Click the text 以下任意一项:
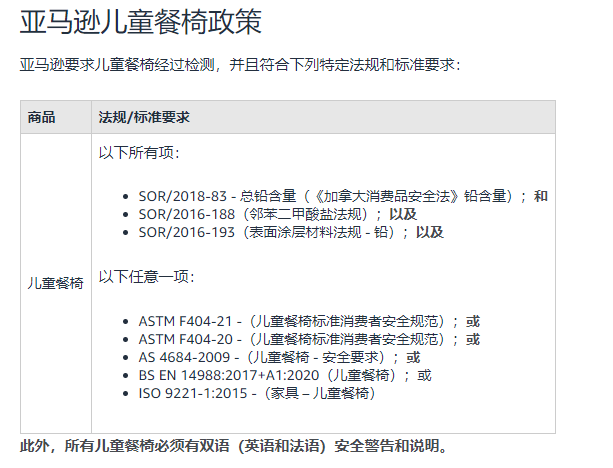The image size is (613, 468). (x=146, y=277)
